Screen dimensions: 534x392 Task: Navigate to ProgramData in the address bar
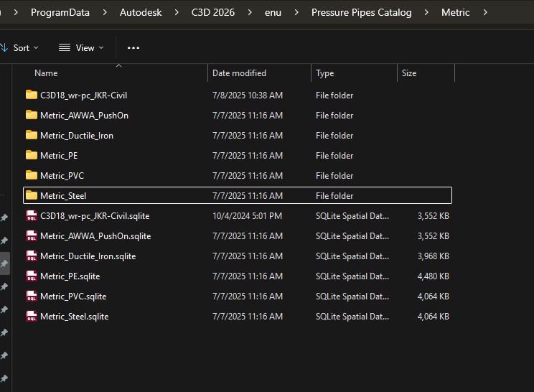(x=60, y=12)
